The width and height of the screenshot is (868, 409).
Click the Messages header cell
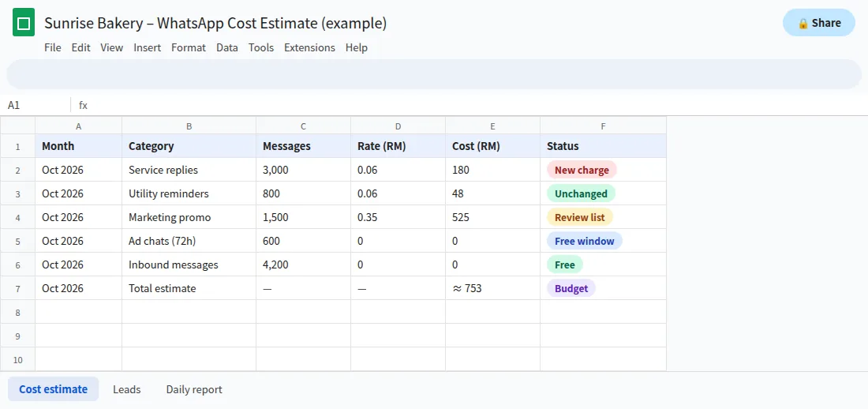pos(303,146)
